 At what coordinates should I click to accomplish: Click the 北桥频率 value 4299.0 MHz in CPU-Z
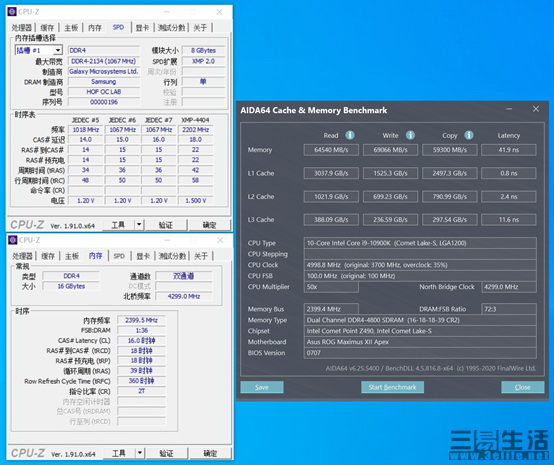tap(184, 296)
